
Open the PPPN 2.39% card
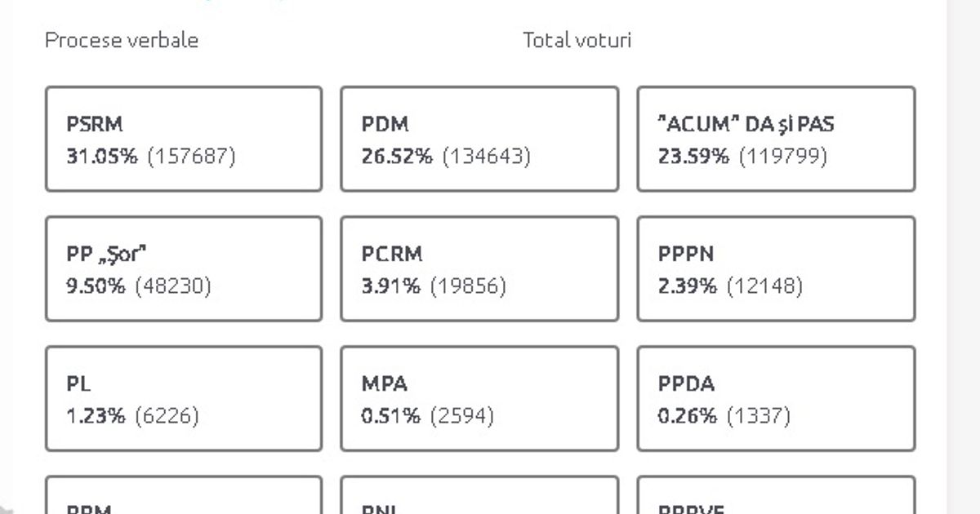pyautogui.click(x=776, y=269)
